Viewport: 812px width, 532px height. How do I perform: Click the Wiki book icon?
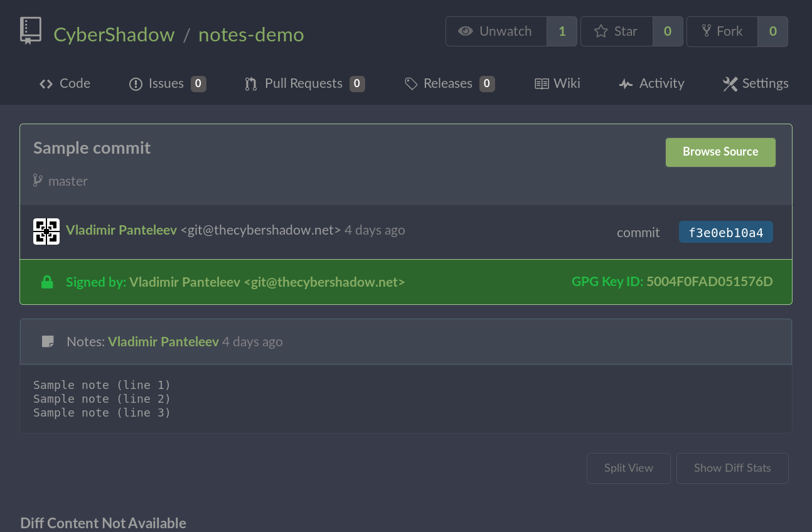[542, 84]
